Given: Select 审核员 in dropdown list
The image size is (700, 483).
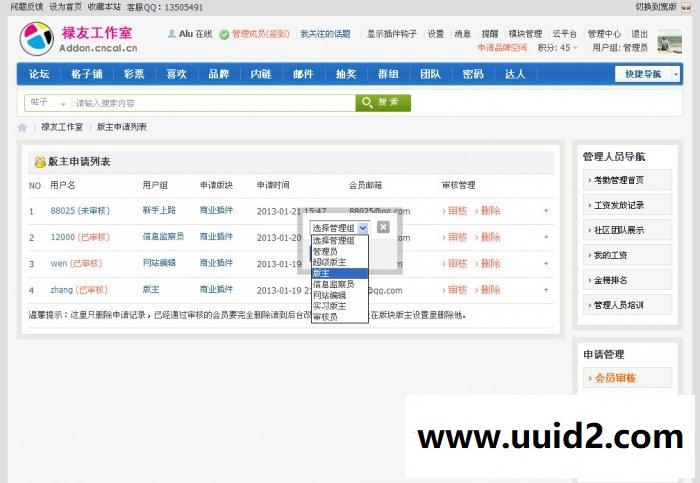Looking at the screenshot, I should (x=340, y=317).
